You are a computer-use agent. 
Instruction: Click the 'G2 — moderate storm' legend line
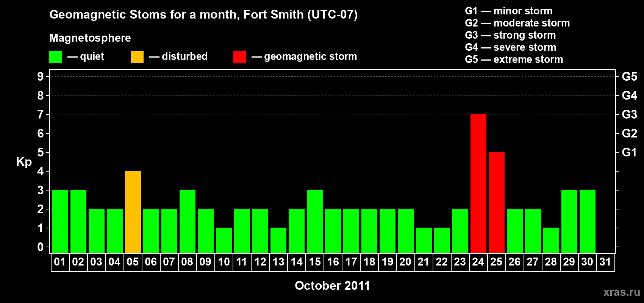click(x=517, y=23)
